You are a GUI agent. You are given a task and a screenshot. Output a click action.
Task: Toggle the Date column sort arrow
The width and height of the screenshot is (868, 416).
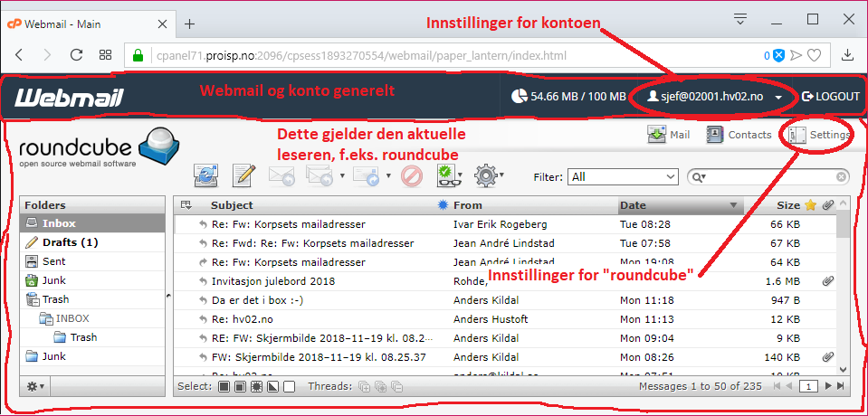point(733,205)
